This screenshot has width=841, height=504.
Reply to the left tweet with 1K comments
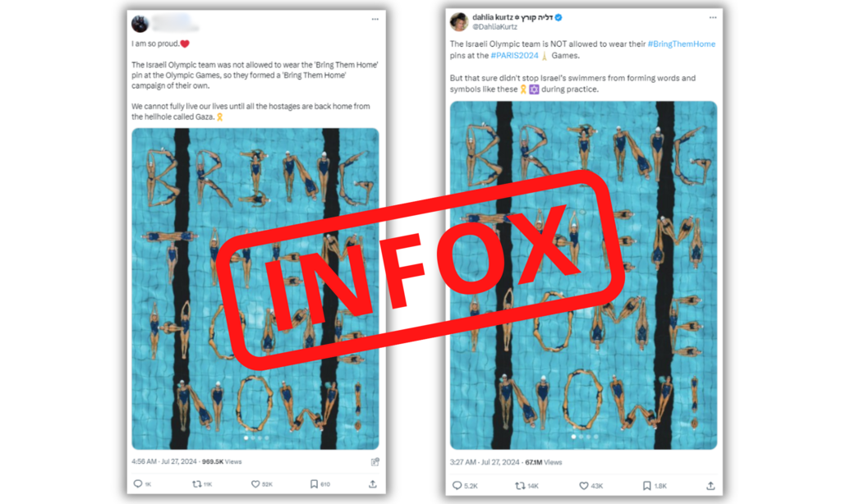138,483
